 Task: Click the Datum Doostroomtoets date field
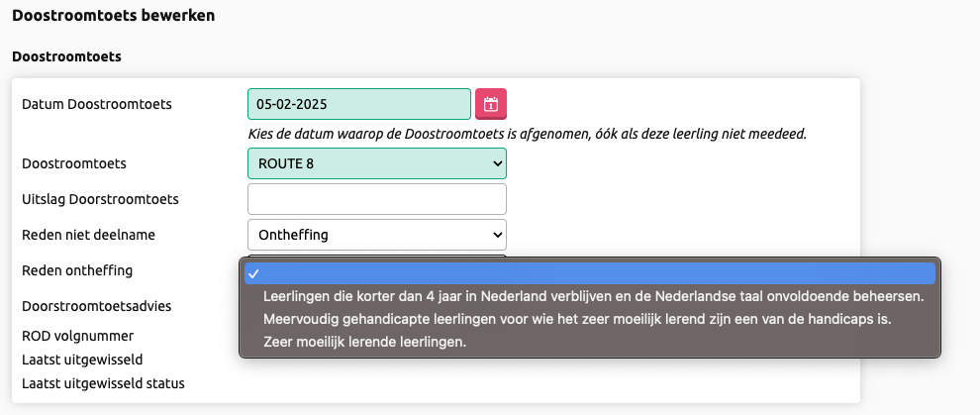359,104
